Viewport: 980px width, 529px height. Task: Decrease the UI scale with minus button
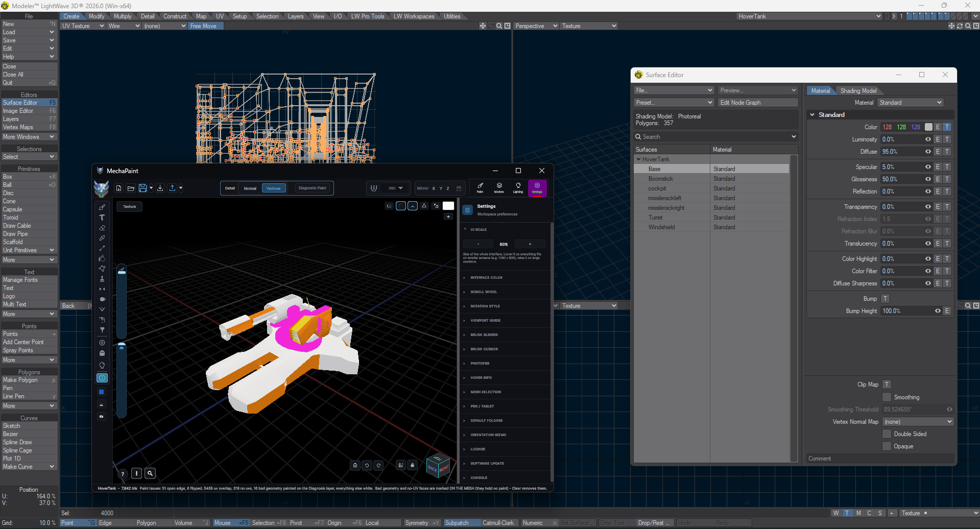pyautogui.click(x=478, y=244)
